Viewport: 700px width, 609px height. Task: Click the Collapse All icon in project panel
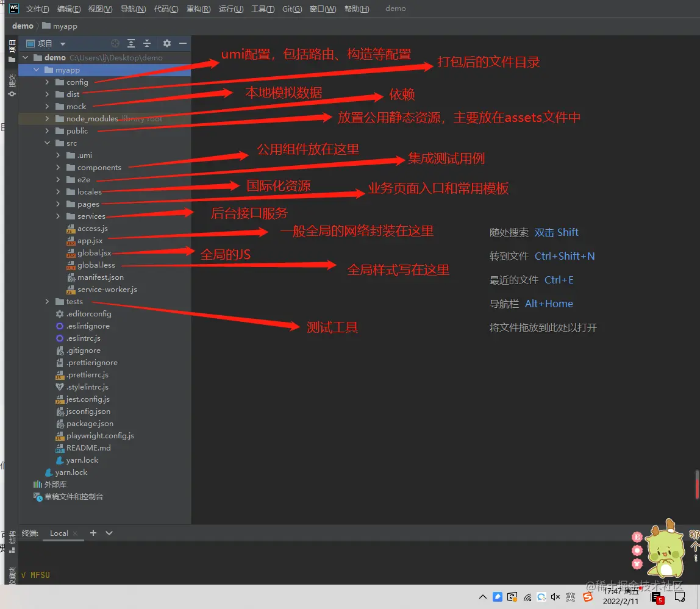pyautogui.click(x=147, y=43)
